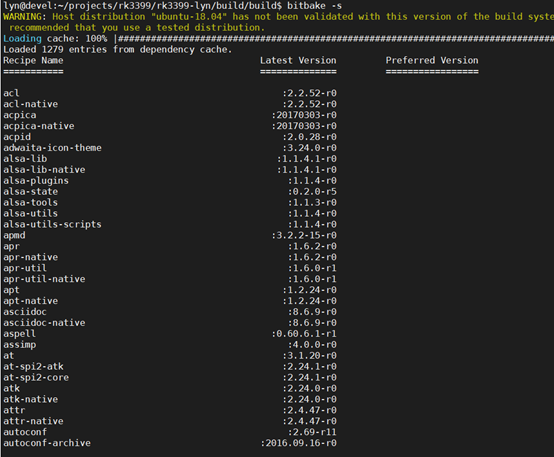Viewport: 554px width, 457px height.
Task: Click the recipe name 'attr-native'
Action: tap(33, 422)
